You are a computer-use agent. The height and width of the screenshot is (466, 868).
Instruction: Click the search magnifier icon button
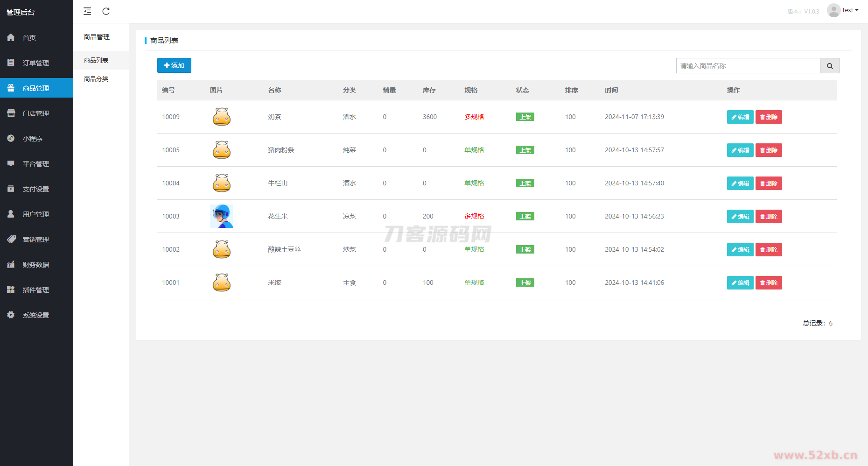pos(830,66)
